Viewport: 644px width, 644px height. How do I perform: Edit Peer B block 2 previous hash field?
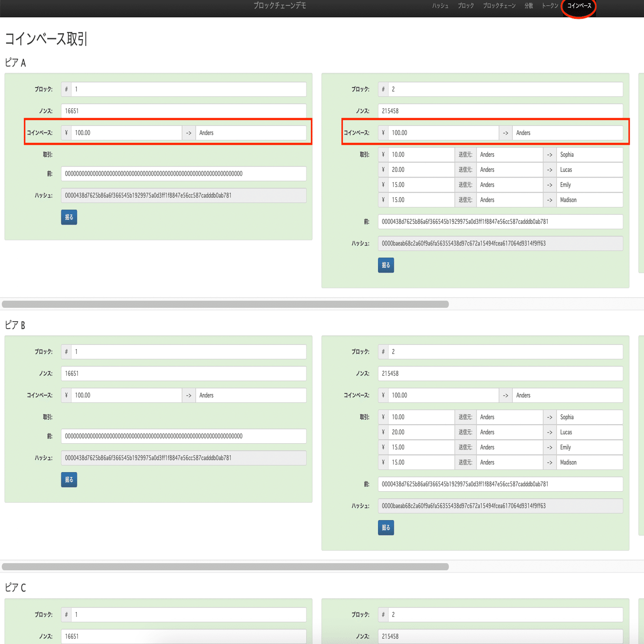pos(501,484)
